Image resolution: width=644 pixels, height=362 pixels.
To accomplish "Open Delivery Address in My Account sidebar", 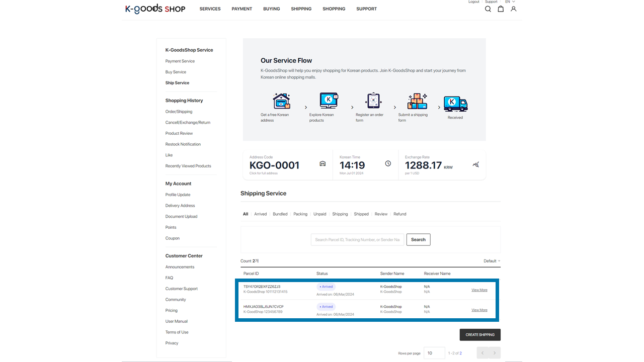I will 180,206.
